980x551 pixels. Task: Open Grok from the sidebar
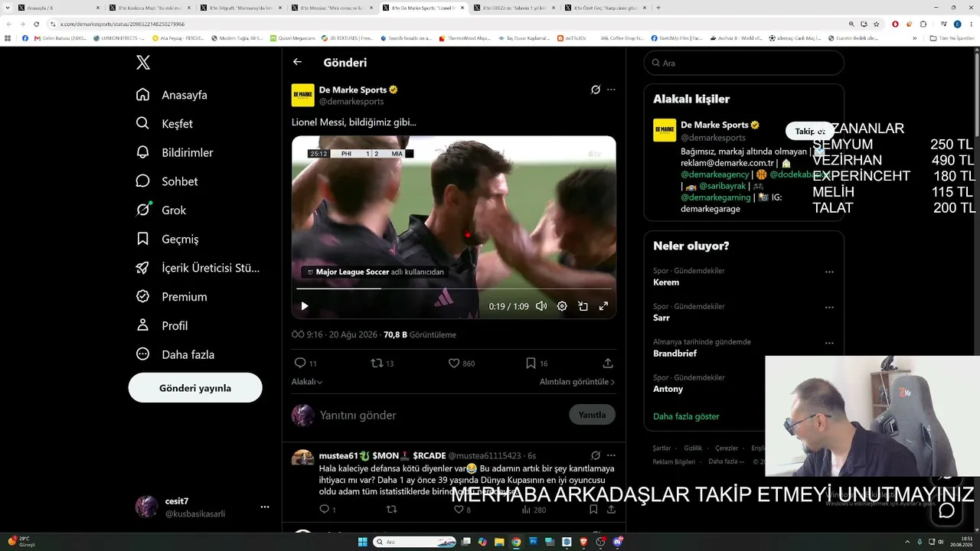(161, 210)
